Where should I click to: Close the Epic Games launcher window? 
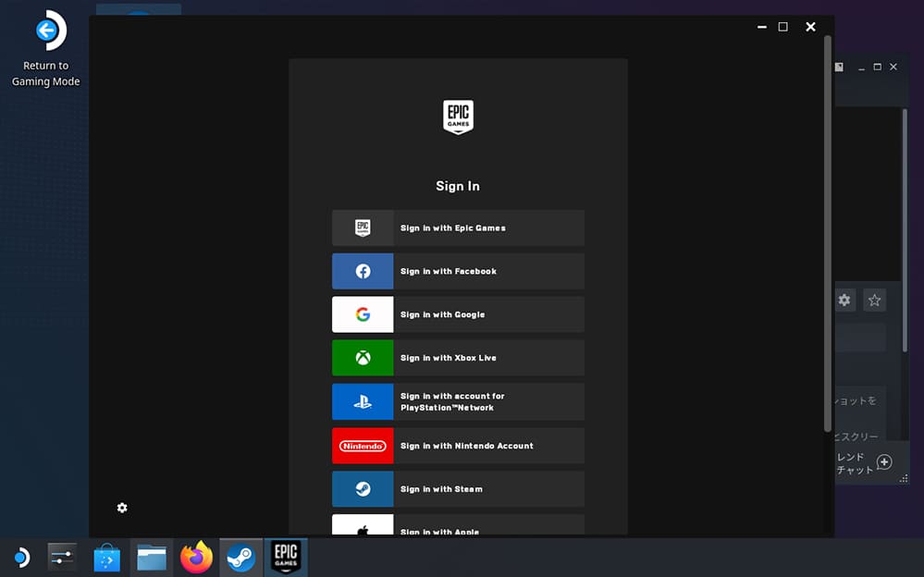tap(811, 27)
